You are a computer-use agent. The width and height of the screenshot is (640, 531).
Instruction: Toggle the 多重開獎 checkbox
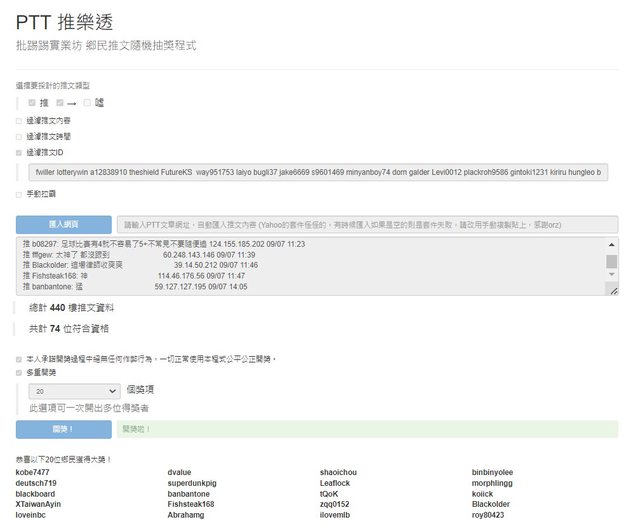coord(18,373)
